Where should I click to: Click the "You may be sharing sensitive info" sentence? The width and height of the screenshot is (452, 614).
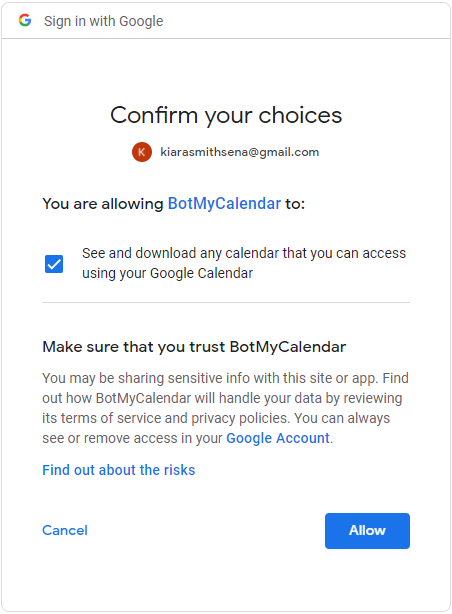[x=211, y=378]
